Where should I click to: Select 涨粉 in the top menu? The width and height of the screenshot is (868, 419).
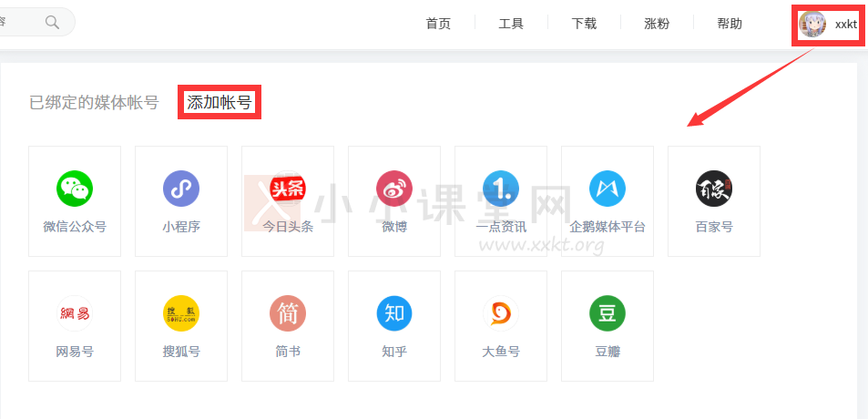[657, 24]
